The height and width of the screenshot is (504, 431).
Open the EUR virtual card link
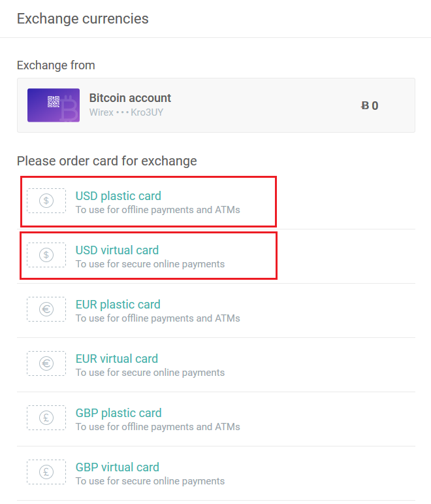pyautogui.click(x=117, y=358)
